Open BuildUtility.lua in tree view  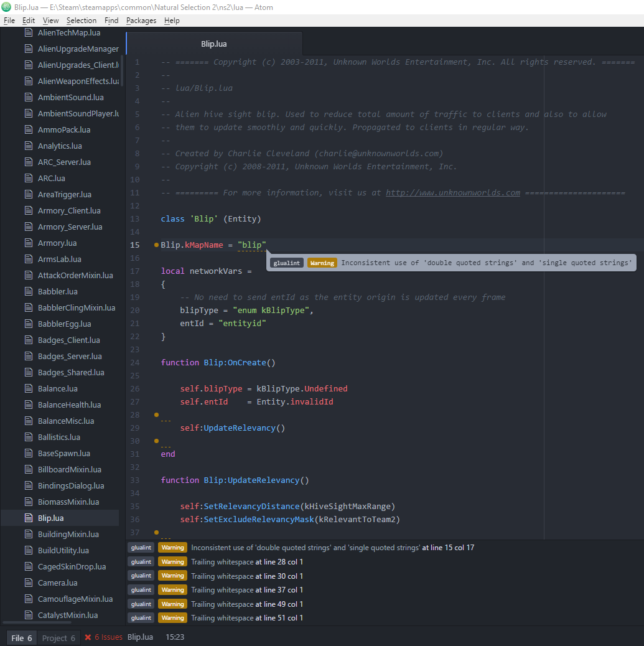click(x=63, y=550)
